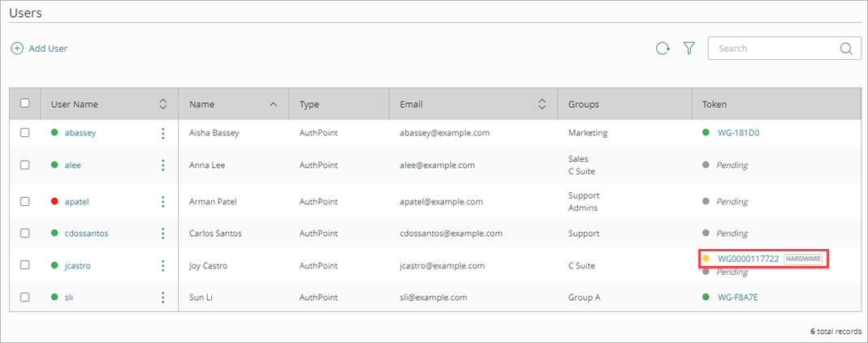
Task: Check the box for user alee
Action: [x=25, y=165]
